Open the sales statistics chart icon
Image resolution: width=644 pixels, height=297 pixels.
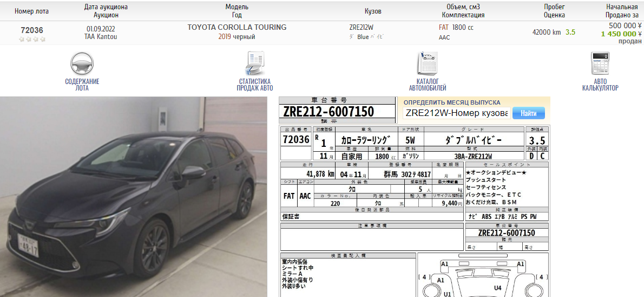coord(255,63)
